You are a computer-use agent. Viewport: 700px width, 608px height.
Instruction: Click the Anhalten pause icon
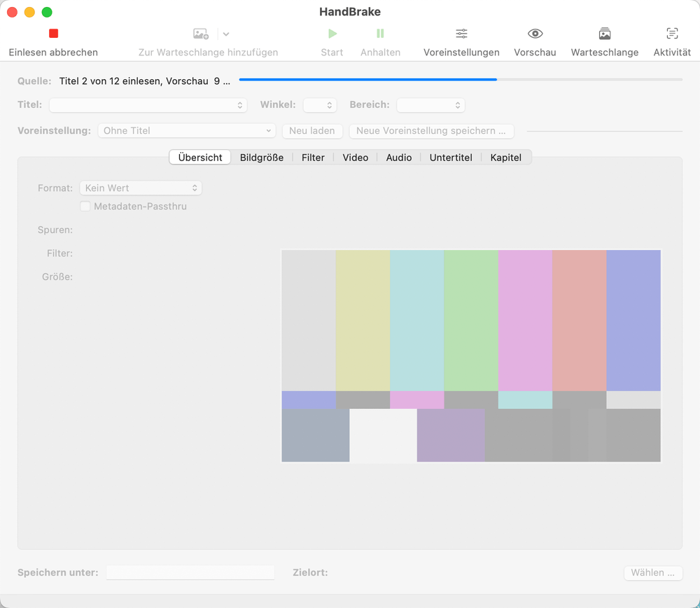[380, 34]
